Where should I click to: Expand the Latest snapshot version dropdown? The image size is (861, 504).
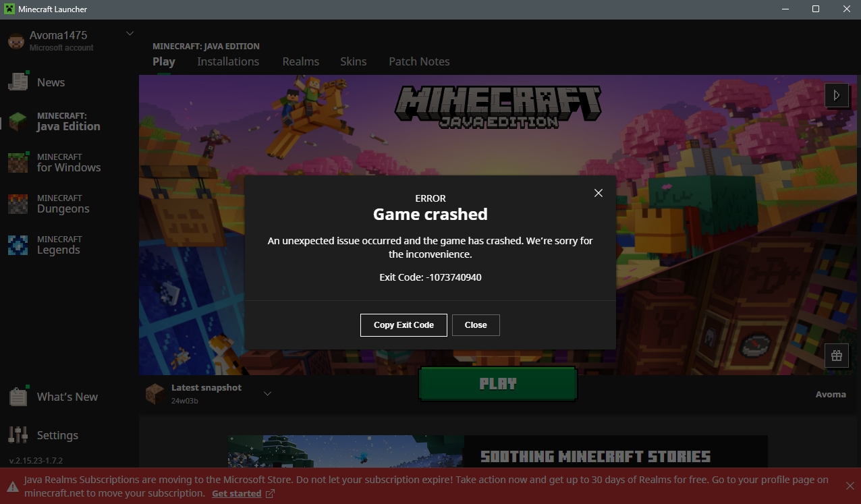[x=267, y=393]
